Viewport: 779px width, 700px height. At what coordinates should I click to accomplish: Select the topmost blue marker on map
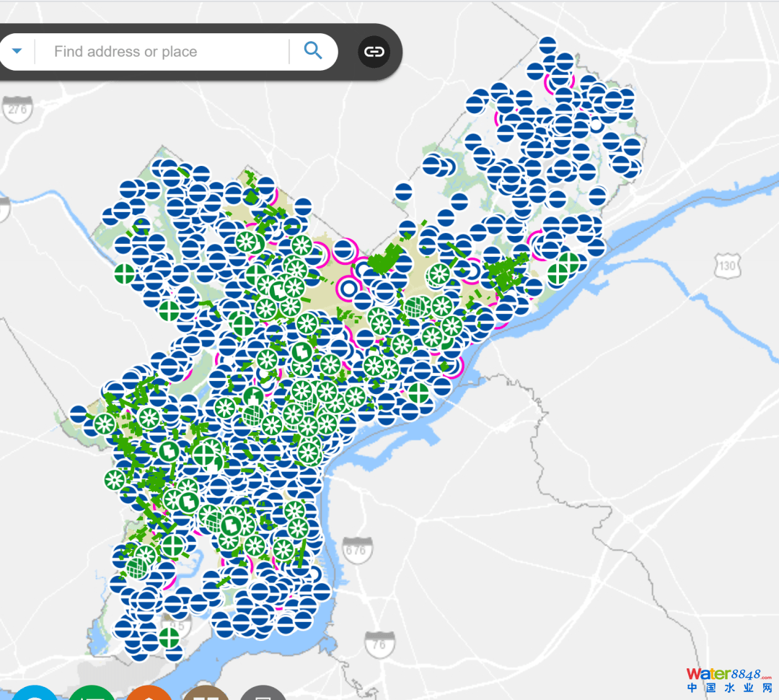(547, 45)
